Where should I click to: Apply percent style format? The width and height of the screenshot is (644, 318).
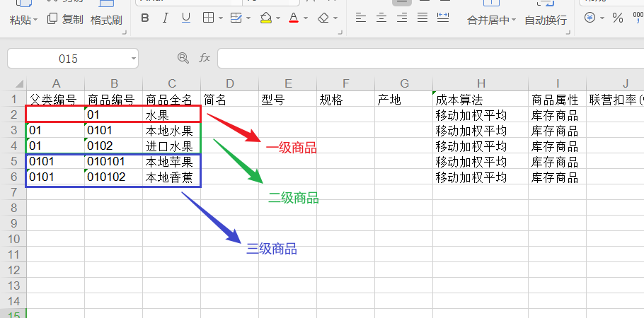618,18
